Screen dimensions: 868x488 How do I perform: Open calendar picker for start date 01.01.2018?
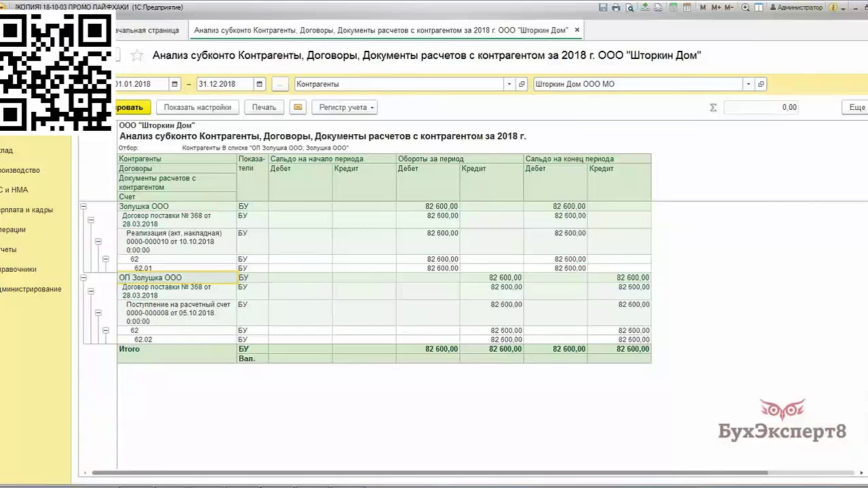pyautogui.click(x=174, y=84)
